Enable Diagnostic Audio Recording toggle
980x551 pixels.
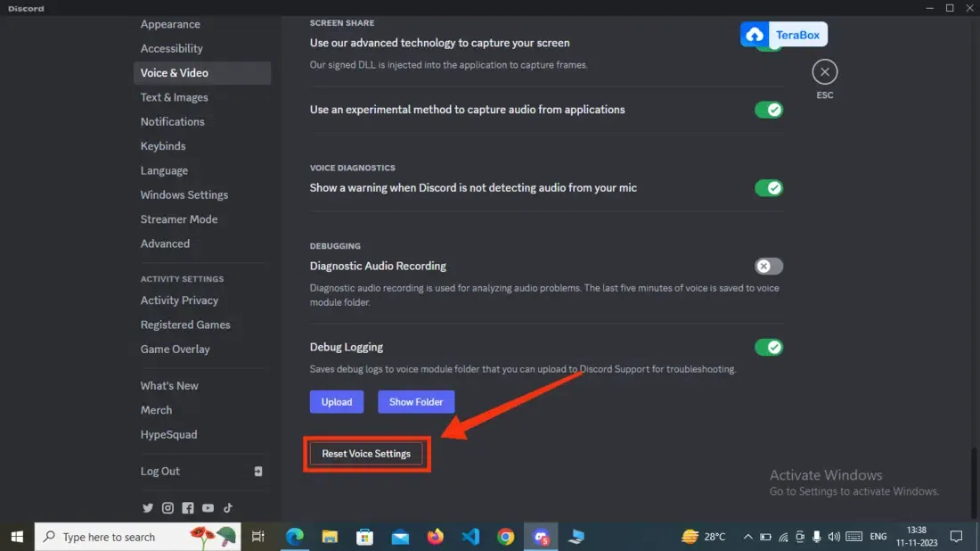click(x=768, y=266)
